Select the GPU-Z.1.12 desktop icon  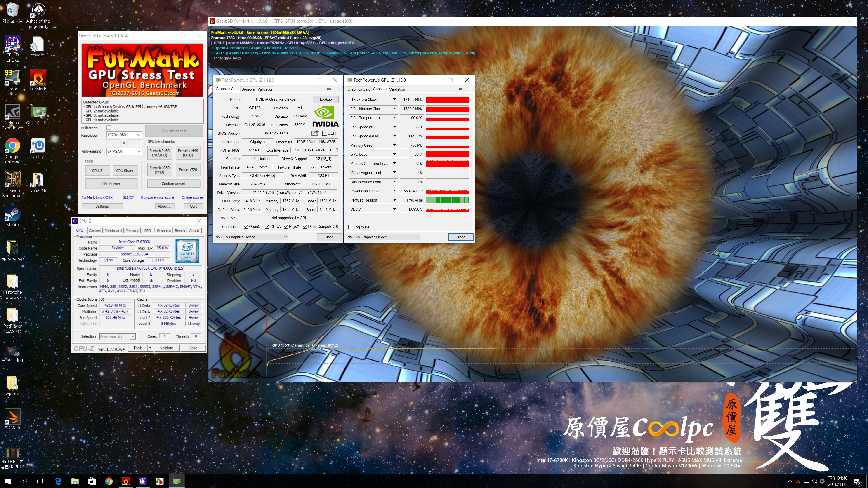coord(38,115)
